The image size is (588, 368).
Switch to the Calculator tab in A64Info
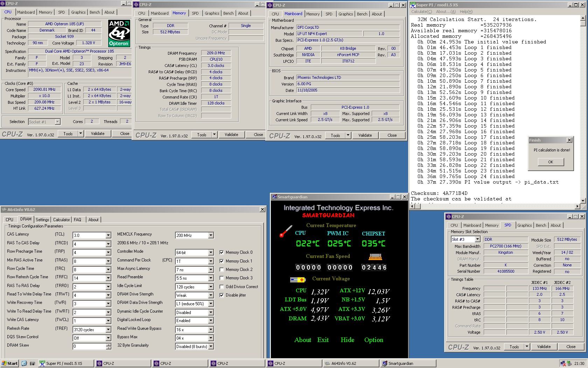[x=61, y=220]
